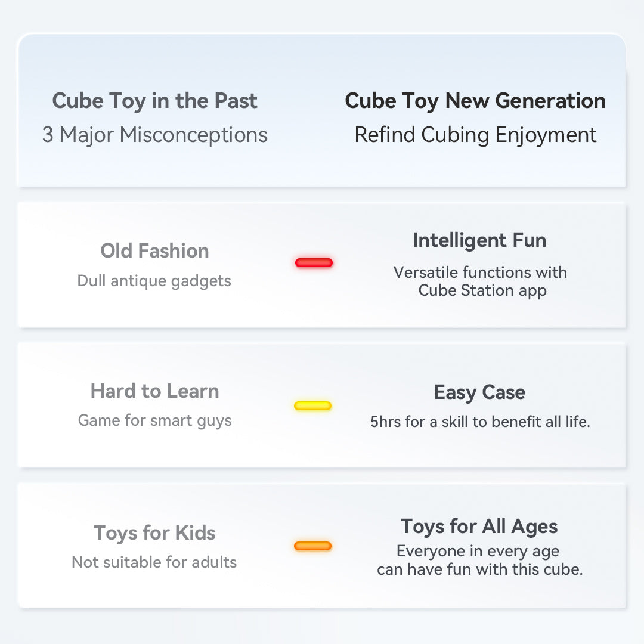Click the orange pill indicator

pyautogui.click(x=312, y=546)
